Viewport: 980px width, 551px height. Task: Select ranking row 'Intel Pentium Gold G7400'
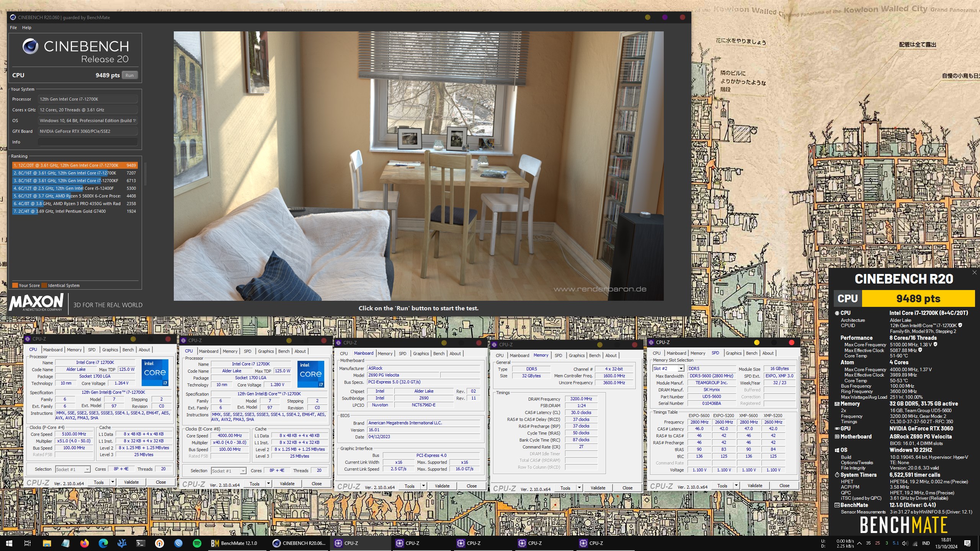[75, 211]
